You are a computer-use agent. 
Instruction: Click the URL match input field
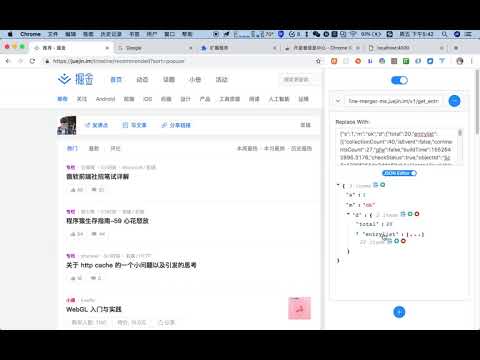click(393, 101)
